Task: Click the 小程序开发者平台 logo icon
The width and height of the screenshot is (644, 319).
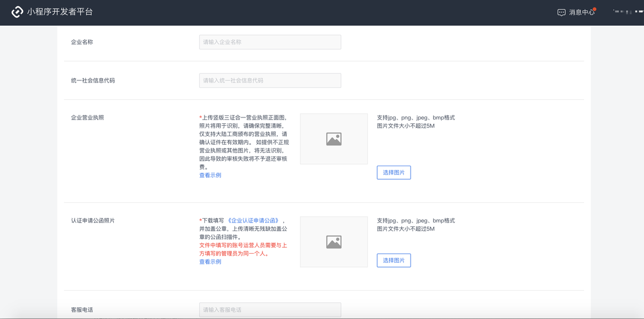Action: (17, 12)
